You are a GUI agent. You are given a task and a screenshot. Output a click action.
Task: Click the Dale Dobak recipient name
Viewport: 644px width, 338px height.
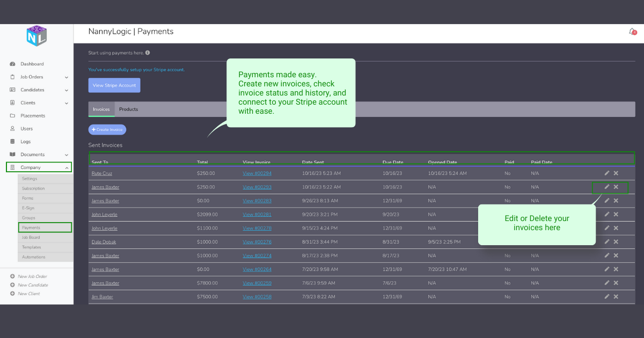point(104,242)
